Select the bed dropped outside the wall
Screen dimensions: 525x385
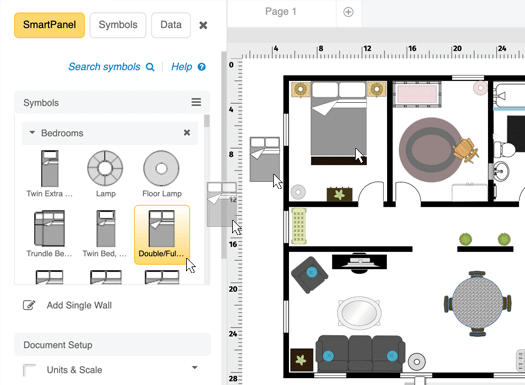coord(265,159)
